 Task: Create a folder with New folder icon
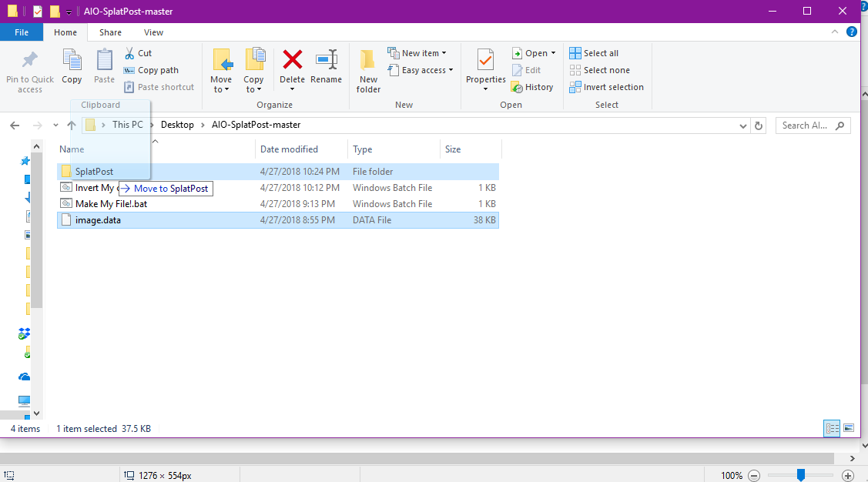point(368,60)
